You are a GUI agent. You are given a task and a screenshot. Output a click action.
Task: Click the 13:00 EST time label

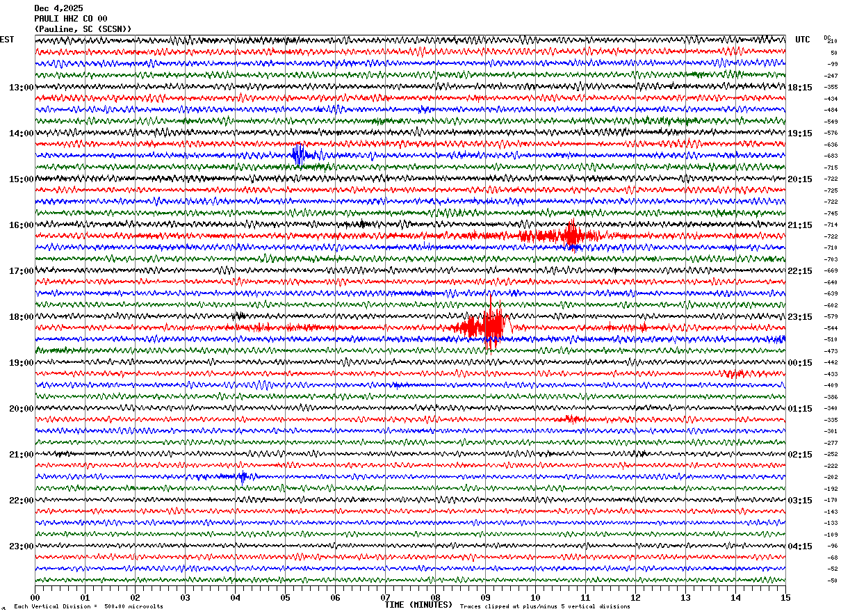[22, 88]
